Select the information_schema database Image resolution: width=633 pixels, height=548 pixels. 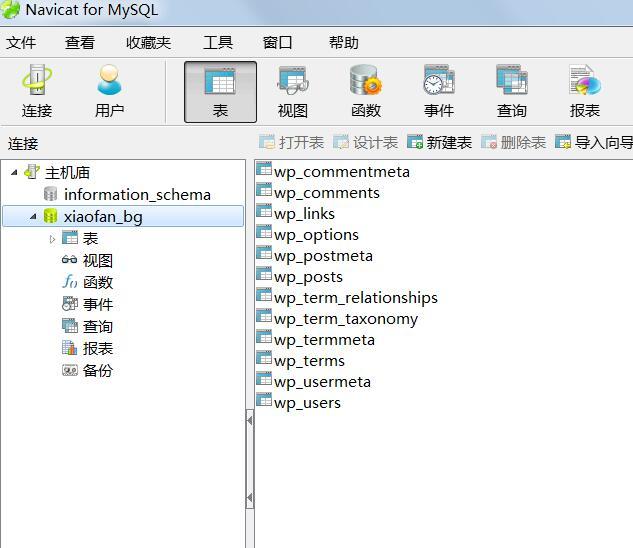coord(137,195)
